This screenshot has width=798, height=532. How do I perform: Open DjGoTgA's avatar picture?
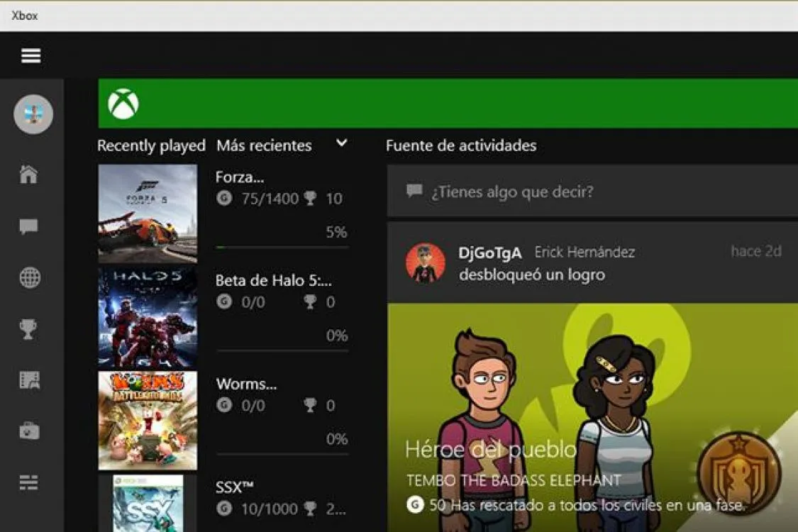(x=426, y=262)
